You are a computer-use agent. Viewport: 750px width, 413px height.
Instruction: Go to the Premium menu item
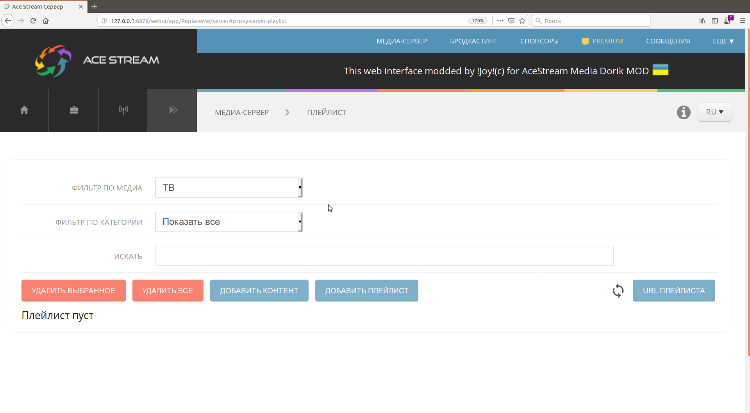[602, 42]
